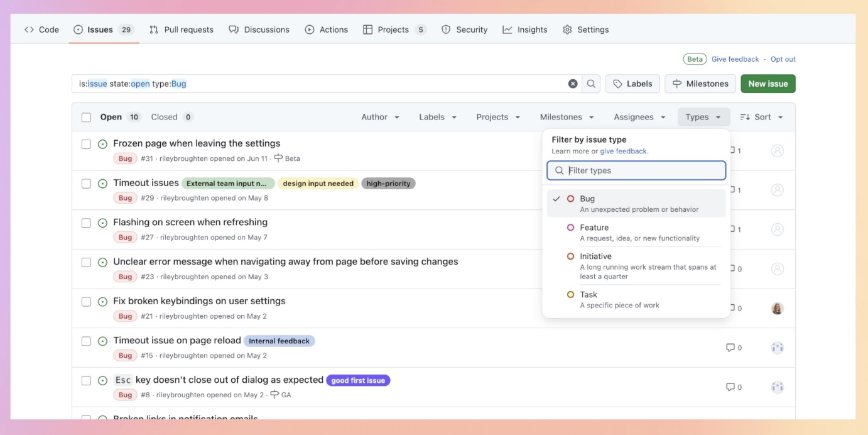868x435 pixels.
Task: Select checkbox for Flashing on screen issue
Action: (x=87, y=223)
